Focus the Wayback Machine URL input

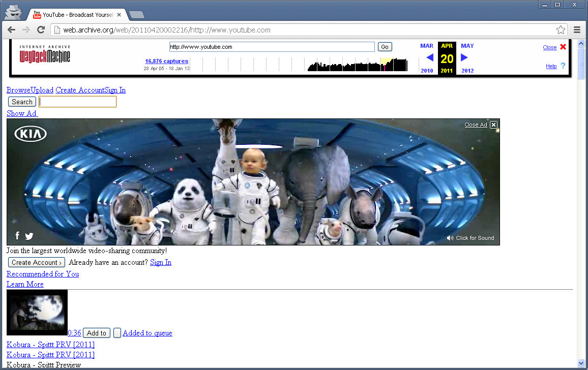point(272,47)
